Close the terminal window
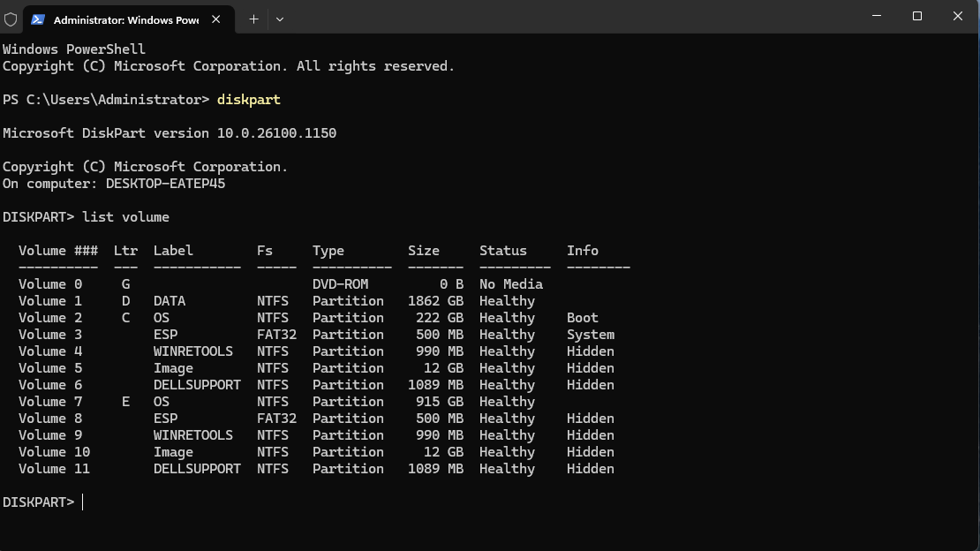The width and height of the screenshot is (980, 551). pos(958,16)
